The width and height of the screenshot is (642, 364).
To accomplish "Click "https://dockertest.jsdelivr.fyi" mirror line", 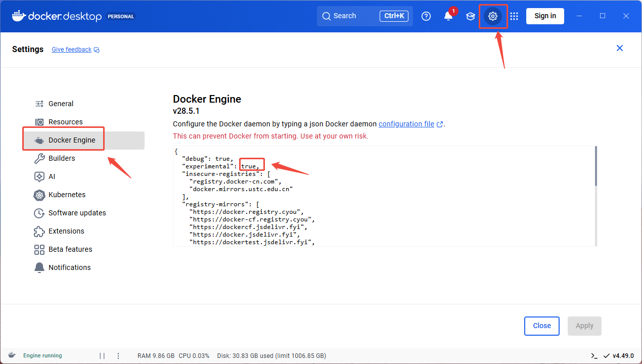I will point(252,242).
